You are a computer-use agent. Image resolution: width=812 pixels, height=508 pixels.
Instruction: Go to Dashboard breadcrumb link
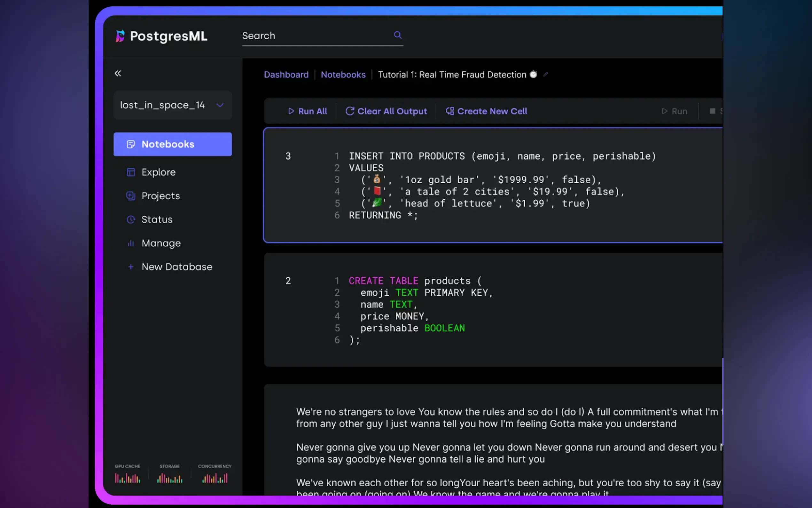coord(286,75)
